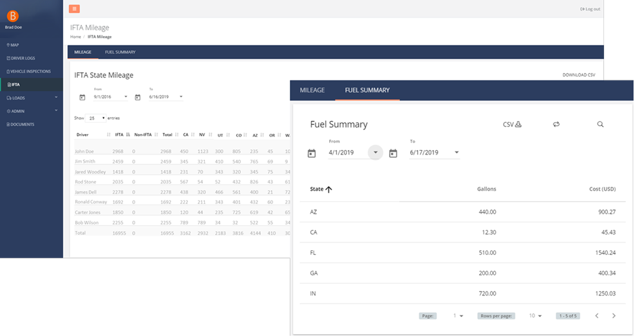Click the AZ state row
The width and height of the screenshot is (644, 336).
tap(462, 212)
